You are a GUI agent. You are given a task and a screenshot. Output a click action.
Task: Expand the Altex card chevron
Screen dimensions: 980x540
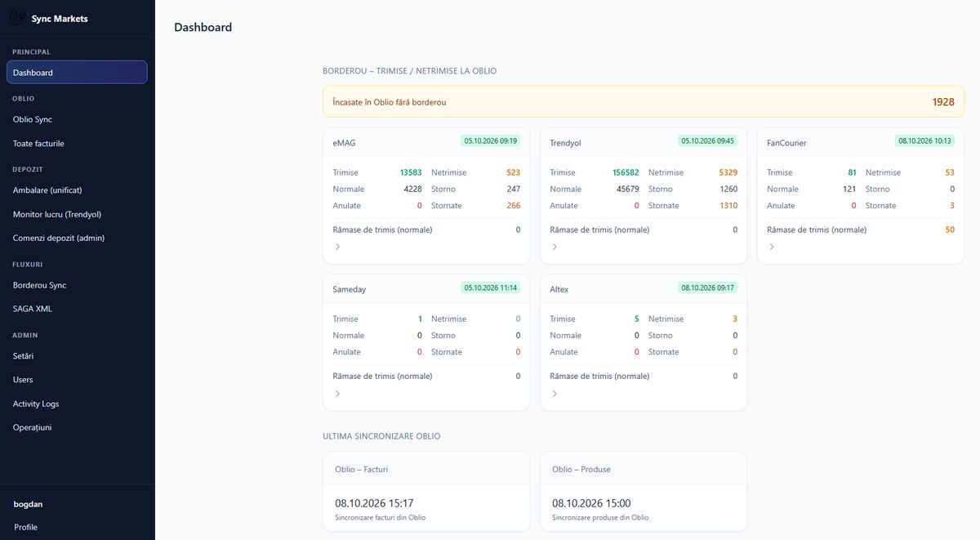pos(555,394)
